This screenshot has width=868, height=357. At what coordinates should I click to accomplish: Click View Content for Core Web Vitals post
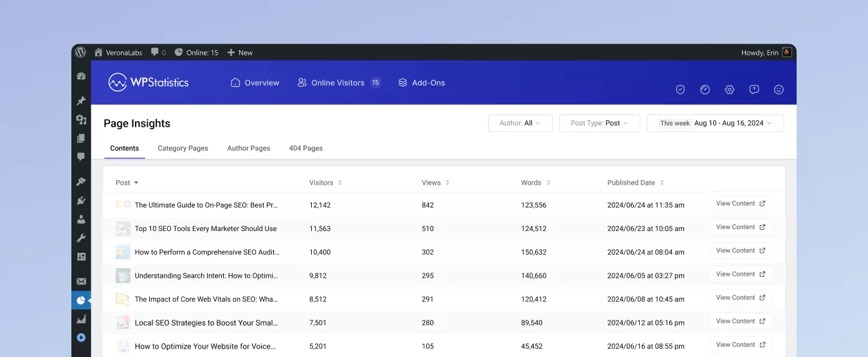[741, 297]
